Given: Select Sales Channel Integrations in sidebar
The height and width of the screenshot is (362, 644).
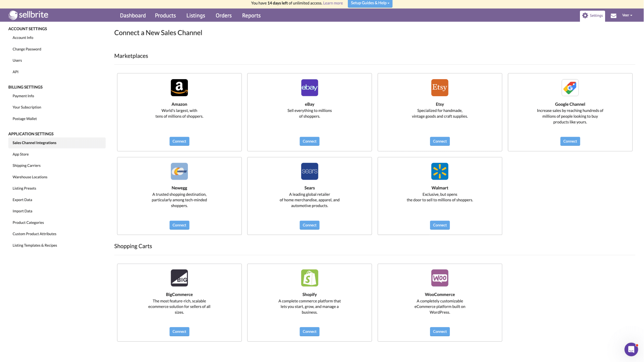Looking at the screenshot, I should pos(57,143).
